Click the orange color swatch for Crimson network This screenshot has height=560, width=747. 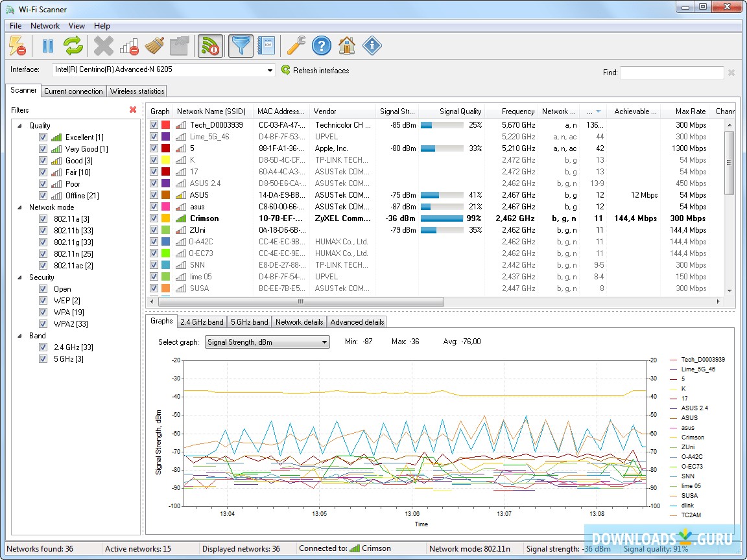(166, 218)
